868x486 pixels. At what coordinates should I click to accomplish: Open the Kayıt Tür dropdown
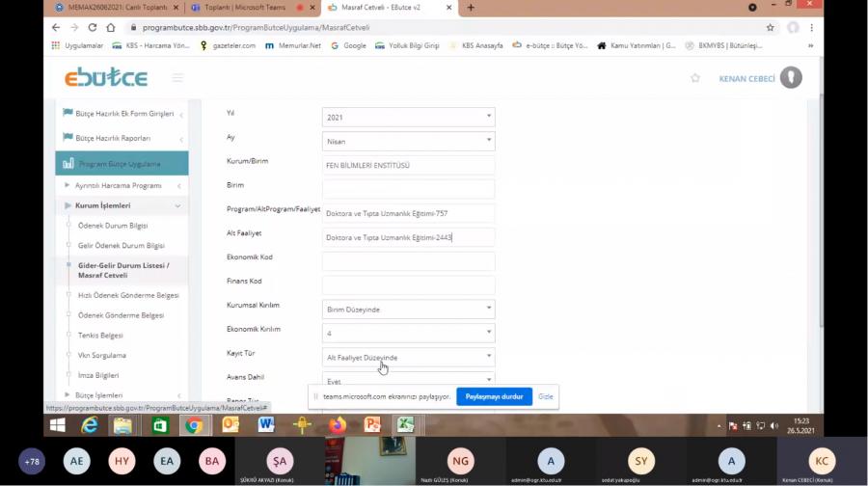[x=408, y=358]
